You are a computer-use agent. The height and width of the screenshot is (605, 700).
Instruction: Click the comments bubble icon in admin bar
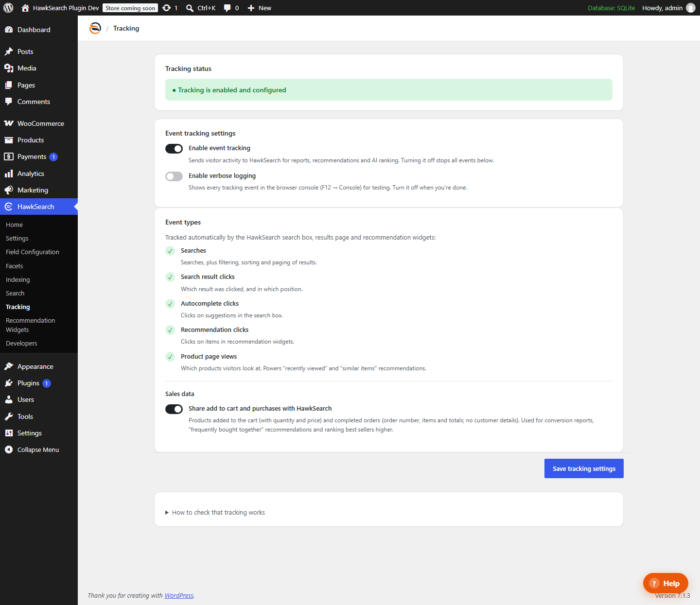(x=227, y=8)
